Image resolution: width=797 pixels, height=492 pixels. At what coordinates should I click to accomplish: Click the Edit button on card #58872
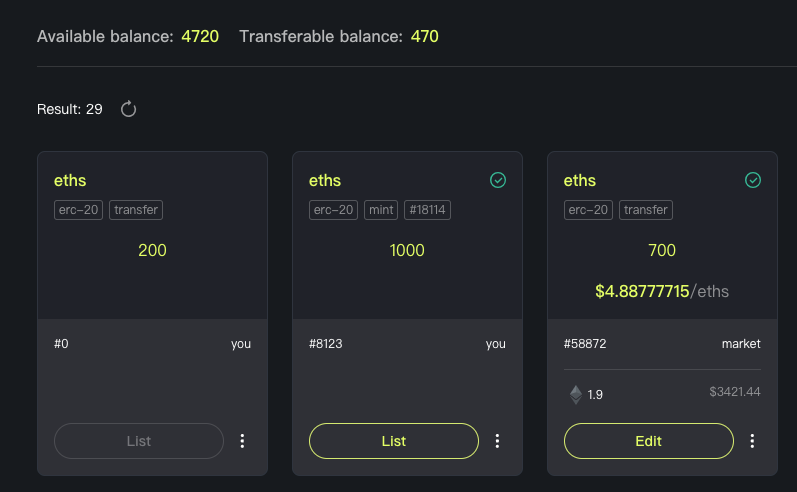(649, 441)
